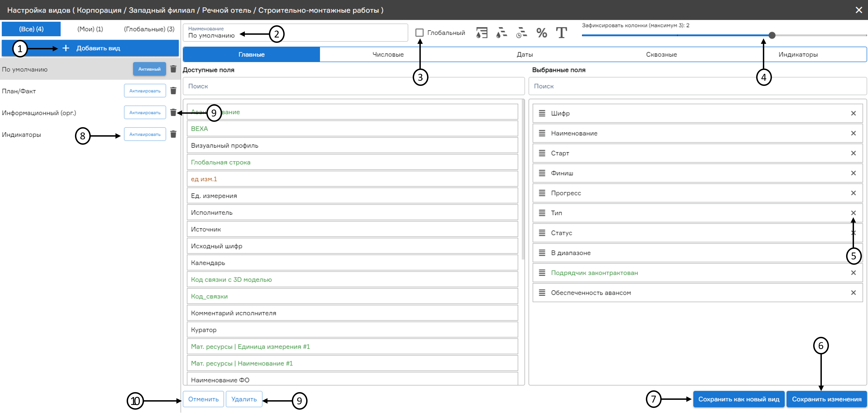Image resolution: width=868 pixels, height=416 pixels.
Task: Delete the План/Факт view via trash
Action: (173, 91)
